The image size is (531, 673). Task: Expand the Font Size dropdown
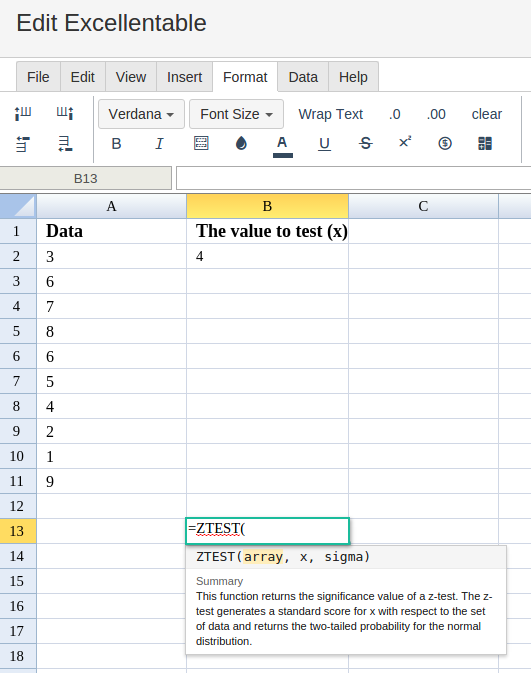tap(237, 114)
